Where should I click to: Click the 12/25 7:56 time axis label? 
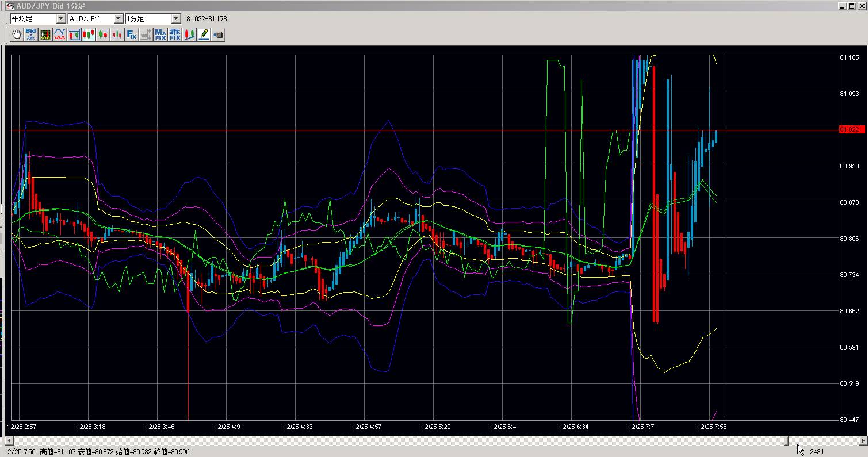click(712, 427)
